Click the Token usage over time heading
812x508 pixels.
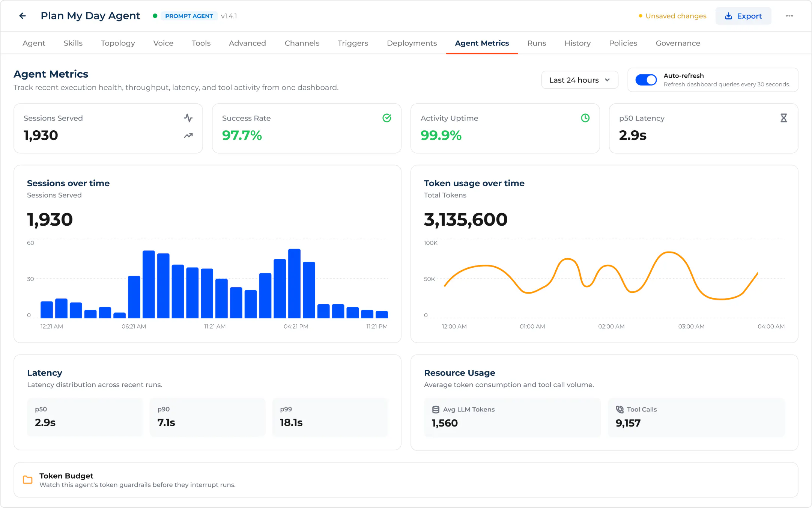pyautogui.click(x=474, y=183)
